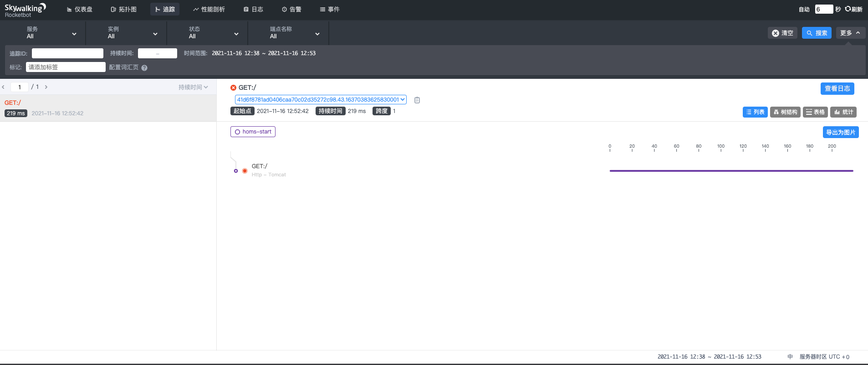Toggle the 自动 auto refresh option
This screenshot has width=868, height=365.
coord(804,9)
